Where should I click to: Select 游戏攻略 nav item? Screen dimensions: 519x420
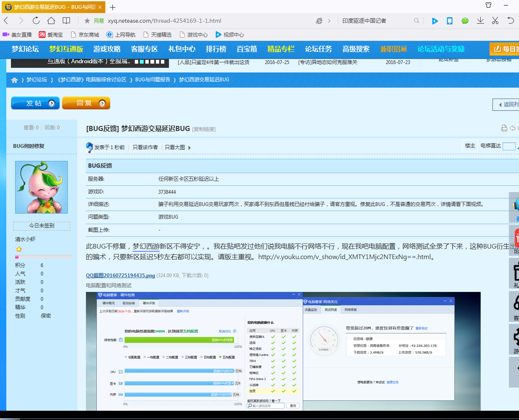click(x=107, y=49)
